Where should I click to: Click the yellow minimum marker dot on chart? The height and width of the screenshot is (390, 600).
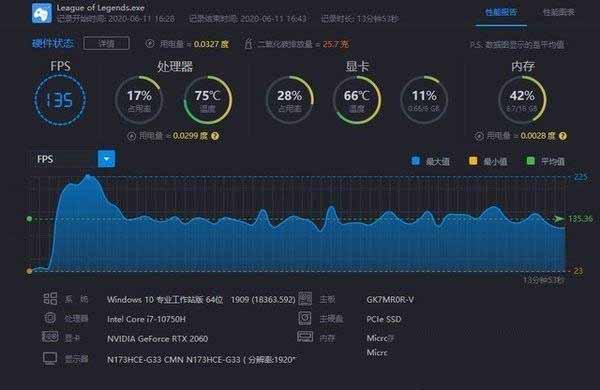pyautogui.click(x=29, y=271)
